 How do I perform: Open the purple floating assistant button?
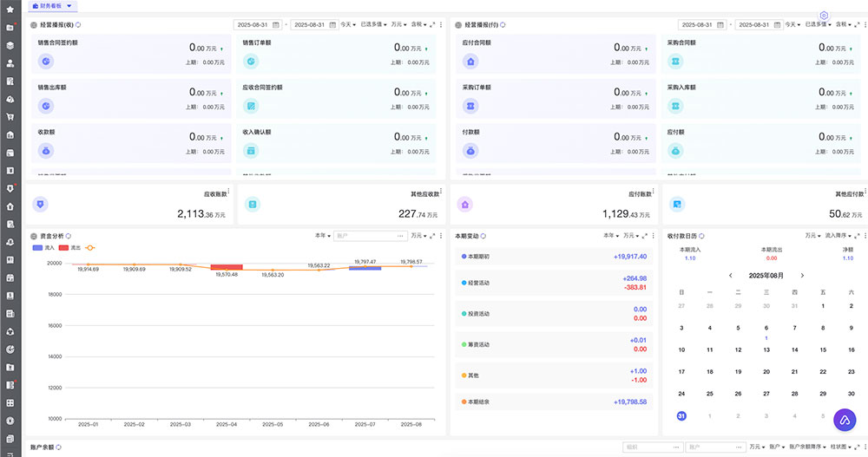845,420
